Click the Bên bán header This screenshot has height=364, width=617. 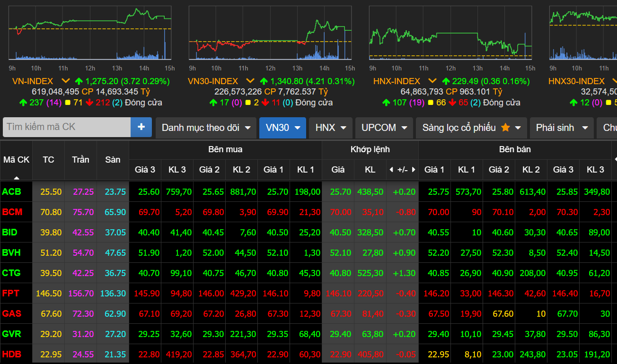click(515, 149)
